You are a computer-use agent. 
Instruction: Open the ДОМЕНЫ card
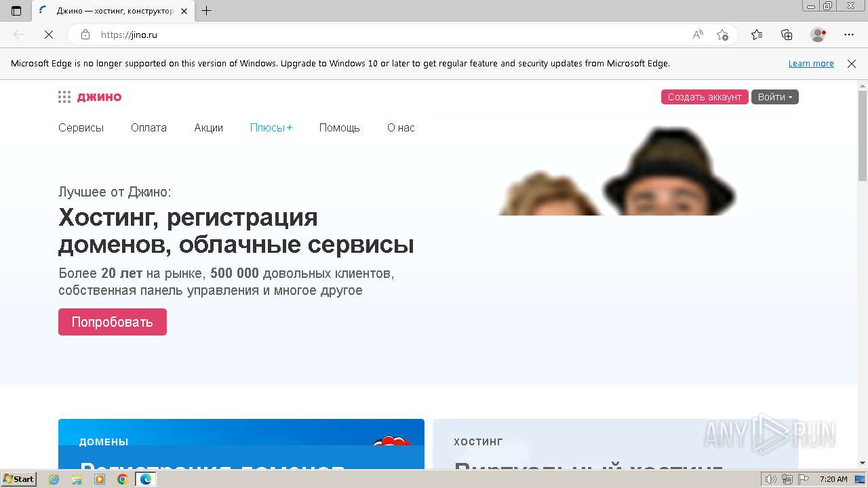click(x=241, y=444)
